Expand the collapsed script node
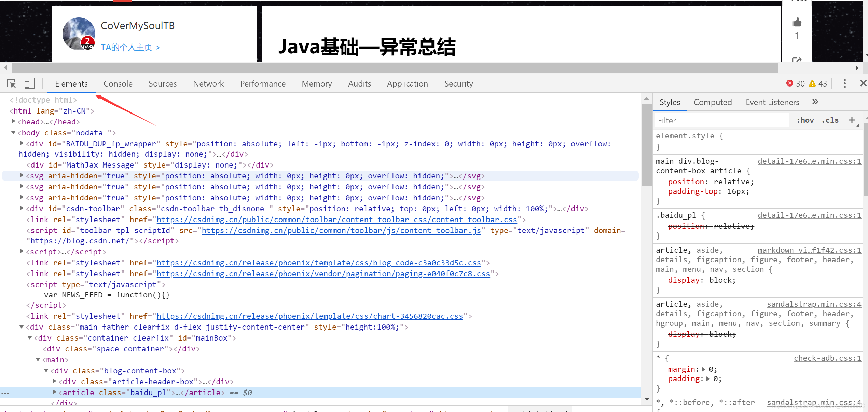 point(21,251)
